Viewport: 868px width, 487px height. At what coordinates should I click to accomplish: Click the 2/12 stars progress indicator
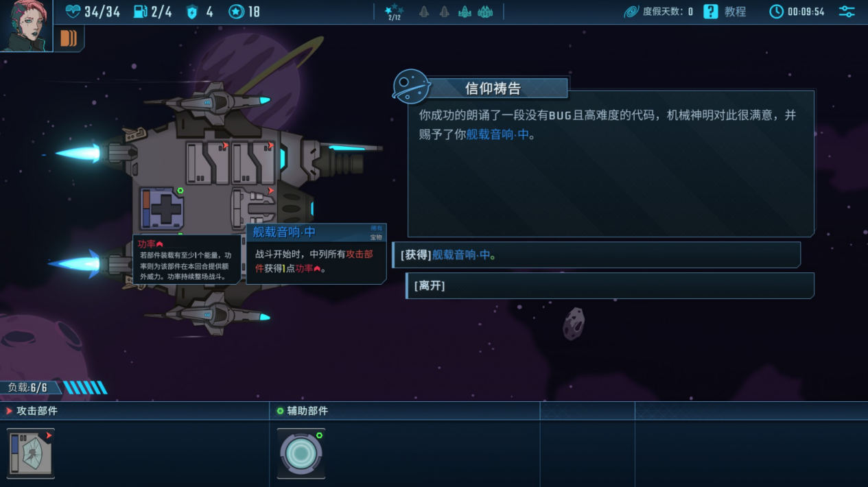point(395,12)
